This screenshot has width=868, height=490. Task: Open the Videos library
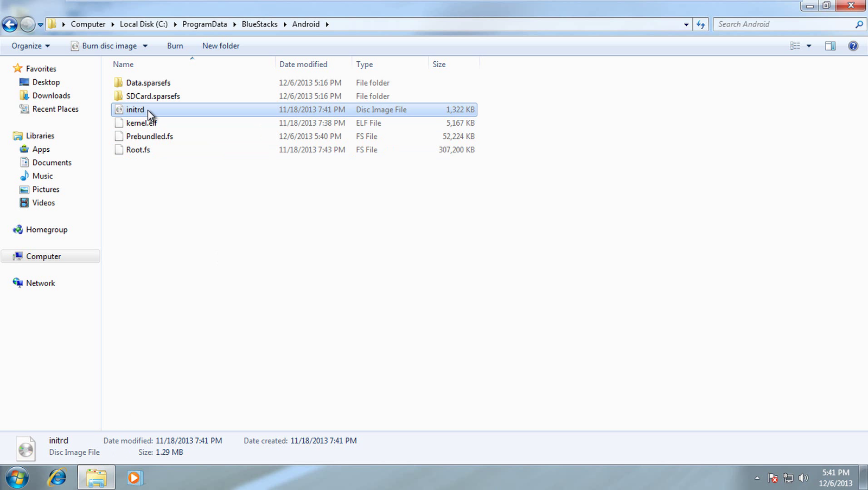point(43,203)
